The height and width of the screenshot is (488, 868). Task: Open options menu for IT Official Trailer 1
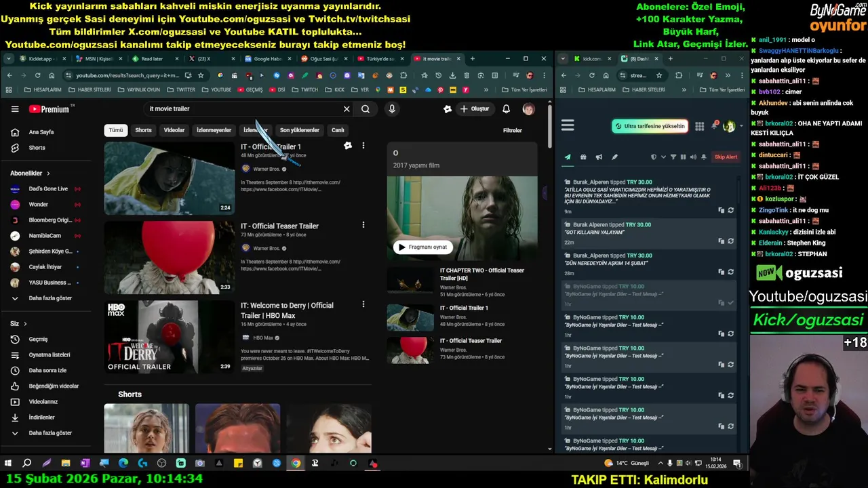pos(363,146)
